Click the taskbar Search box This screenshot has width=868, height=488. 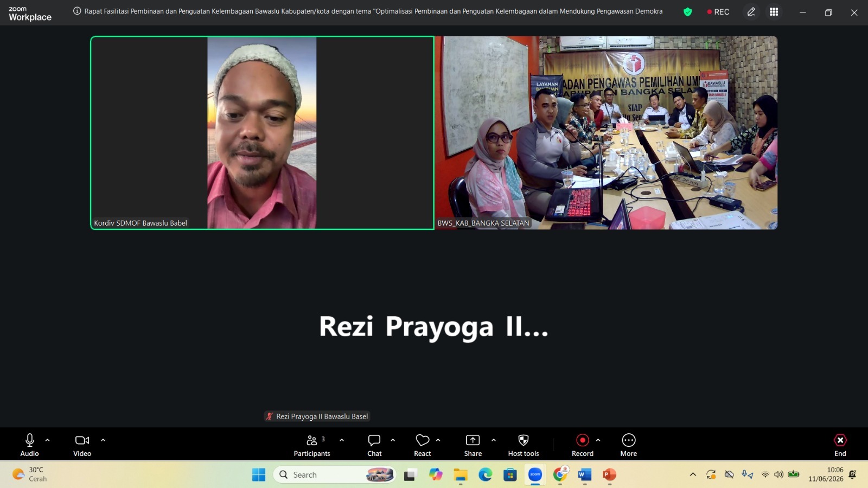point(335,475)
